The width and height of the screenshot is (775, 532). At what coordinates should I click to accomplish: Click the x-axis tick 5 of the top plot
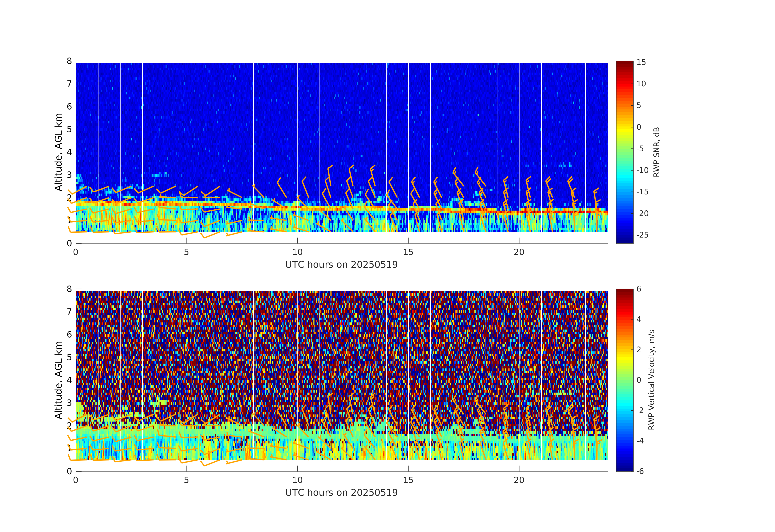pyautogui.click(x=186, y=252)
